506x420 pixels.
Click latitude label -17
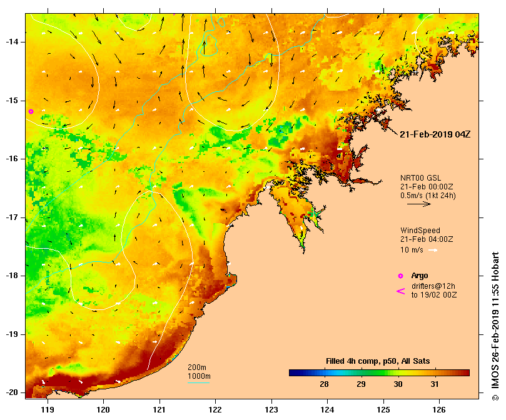click(x=12, y=217)
